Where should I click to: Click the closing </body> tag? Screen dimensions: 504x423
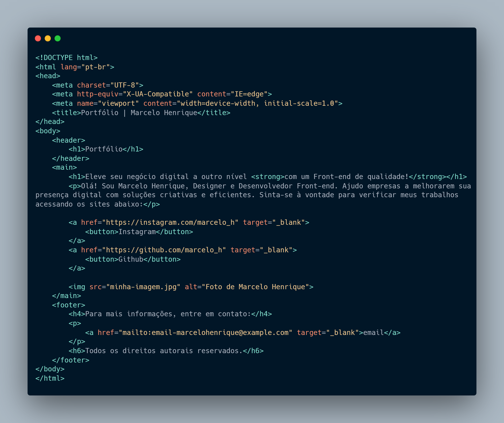pos(50,369)
